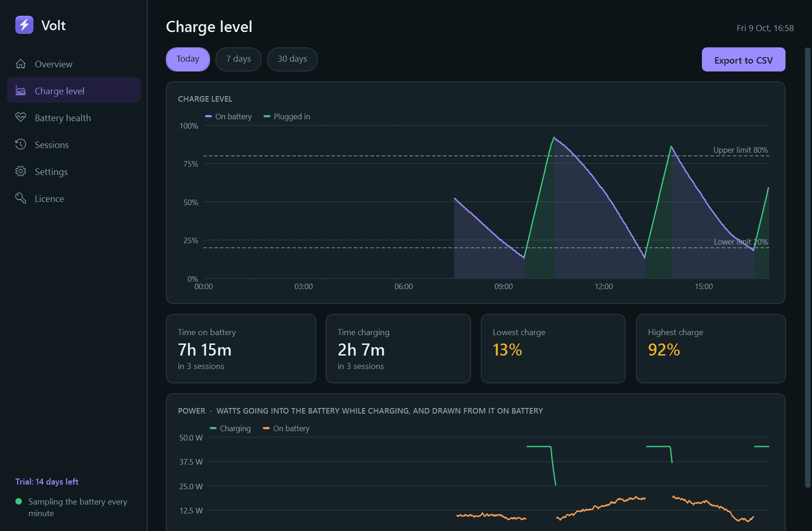Click the Lowest charge 13% value

tap(507, 350)
